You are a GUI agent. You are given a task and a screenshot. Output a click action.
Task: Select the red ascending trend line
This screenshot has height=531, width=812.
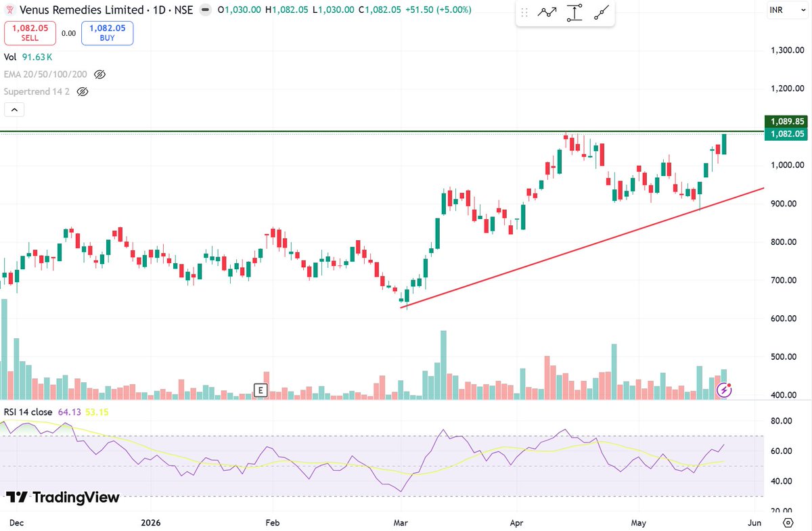[x=582, y=248]
